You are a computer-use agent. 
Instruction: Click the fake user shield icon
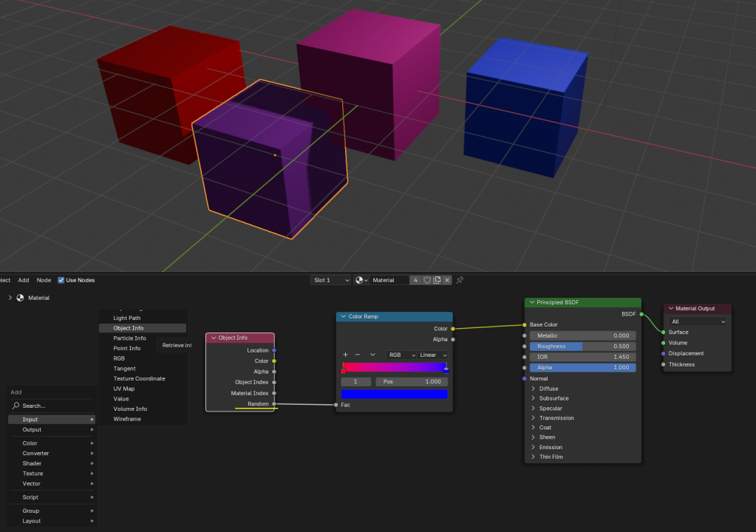pyautogui.click(x=426, y=280)
